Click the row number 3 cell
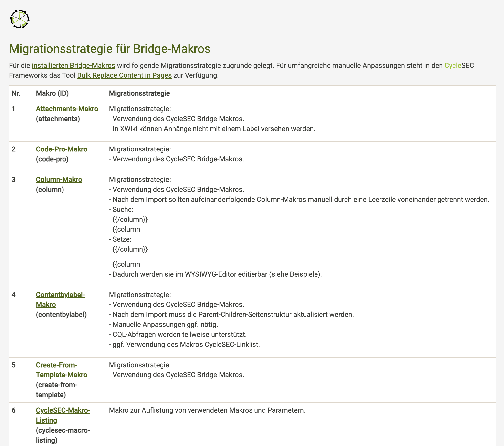504x446 pixels. click(x=14, y=179)
